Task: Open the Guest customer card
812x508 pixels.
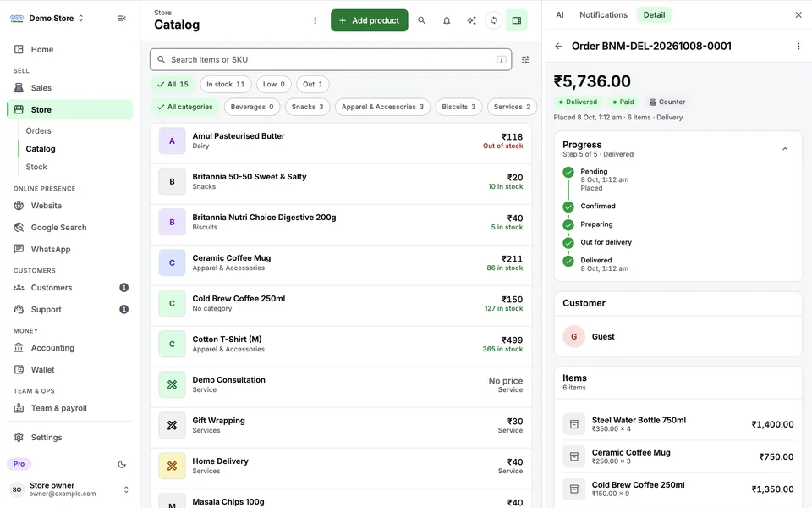Action: tap(678, 336)
